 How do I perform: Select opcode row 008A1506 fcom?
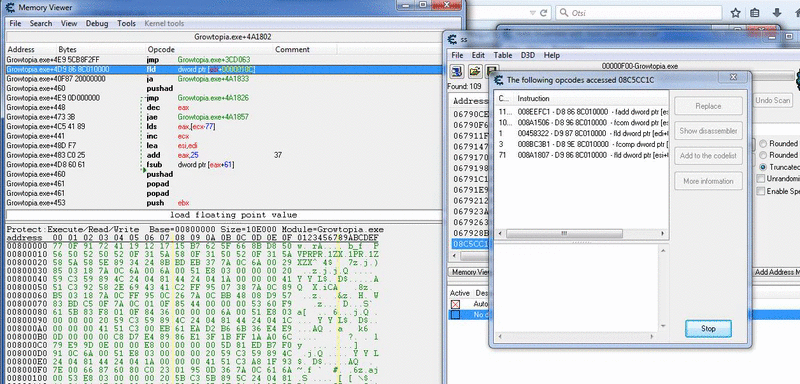pyautogui.click(x=581, y=122)
